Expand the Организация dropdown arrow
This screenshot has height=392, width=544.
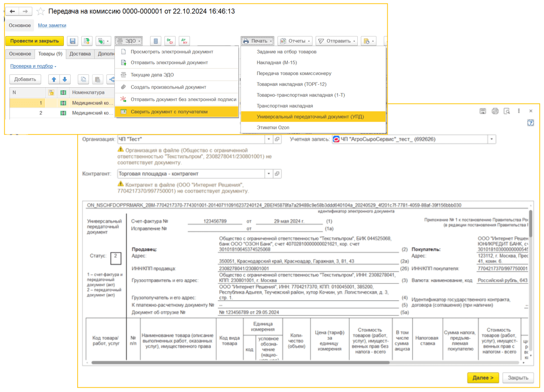(x=269, y=139)
